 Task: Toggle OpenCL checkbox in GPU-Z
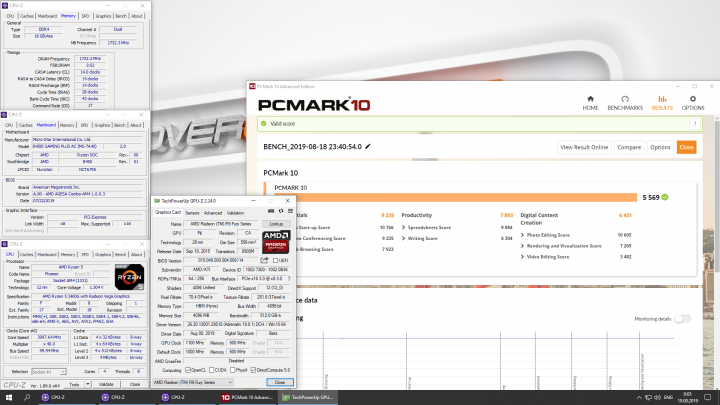[188, 370]
